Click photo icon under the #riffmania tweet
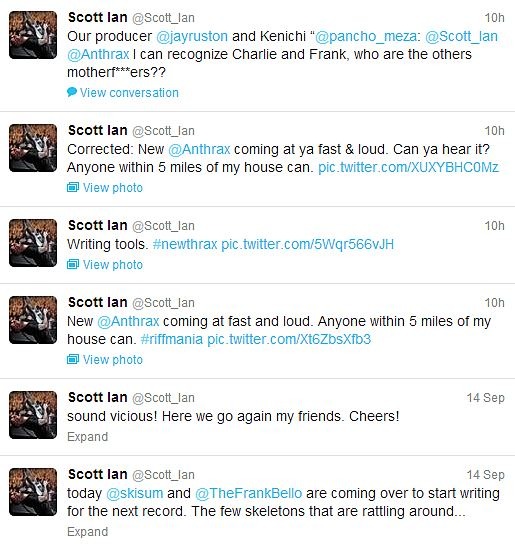 [x=73, y=360]
